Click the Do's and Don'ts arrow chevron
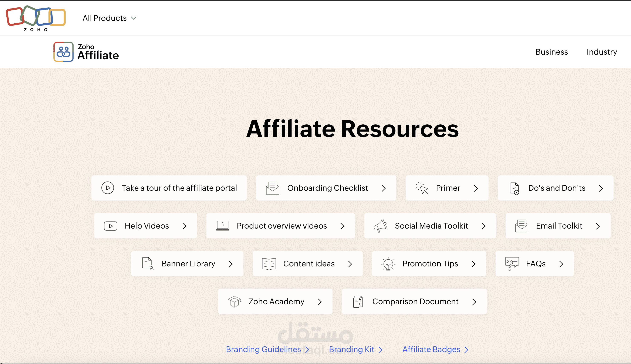Viewport: 631px width, 364px height. pos(601,188)
